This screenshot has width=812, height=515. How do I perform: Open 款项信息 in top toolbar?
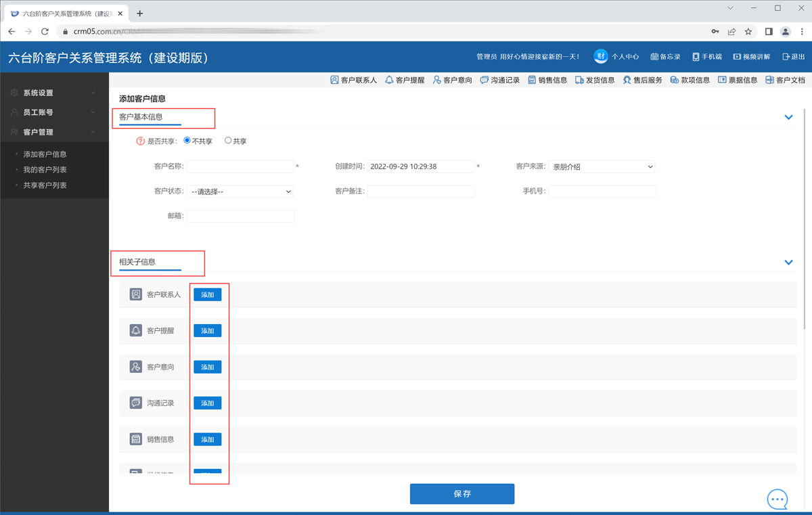(x=690, y=80)
